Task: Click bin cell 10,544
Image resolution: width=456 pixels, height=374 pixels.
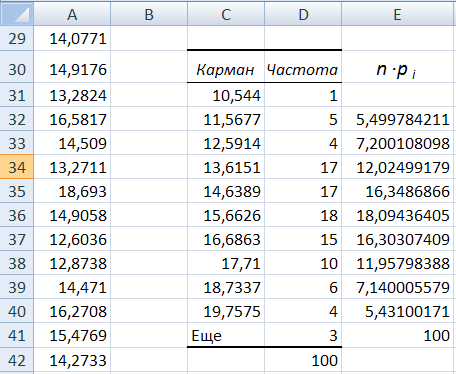Action: click(x=226, y=95)
